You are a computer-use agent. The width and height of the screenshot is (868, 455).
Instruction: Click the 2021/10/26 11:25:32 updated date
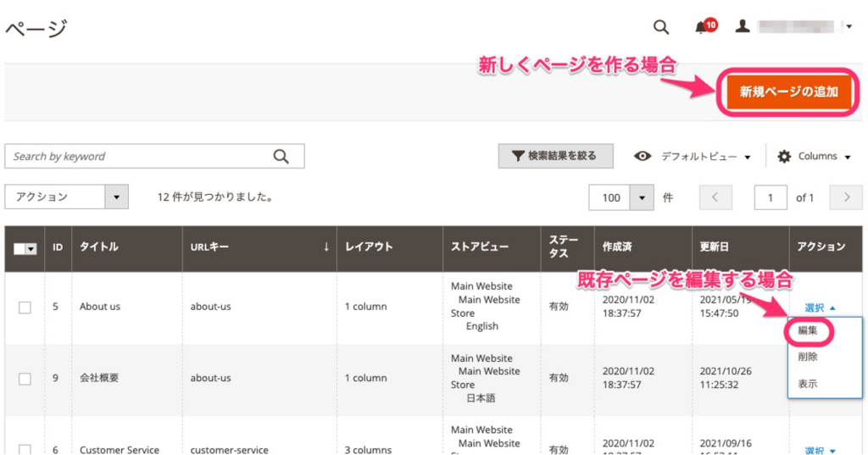[726, 378]
